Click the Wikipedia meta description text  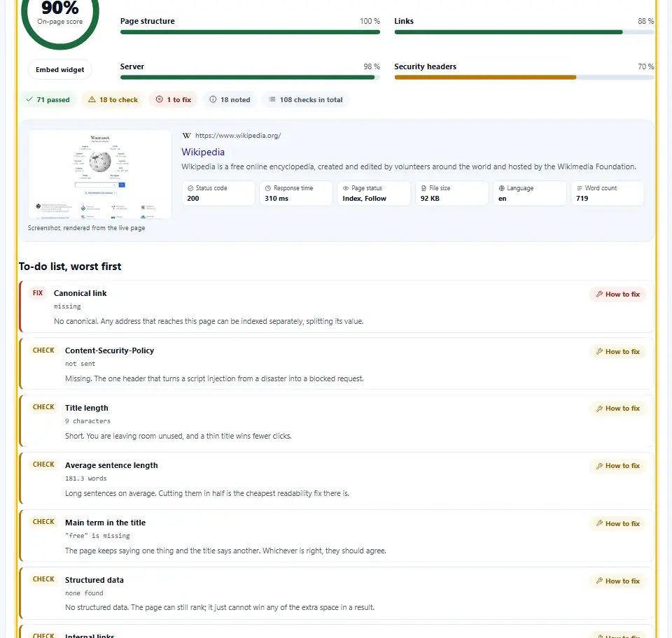[408, 167]
